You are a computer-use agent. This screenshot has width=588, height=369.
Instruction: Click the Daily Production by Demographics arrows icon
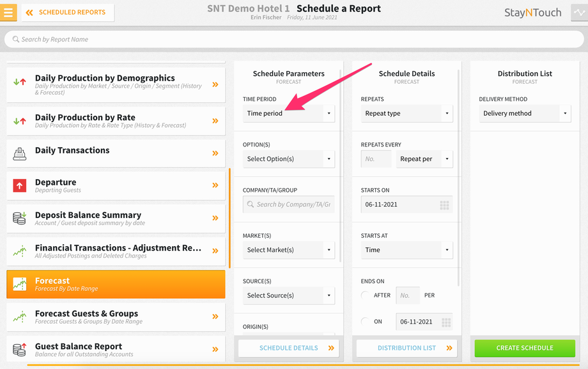click(20, 81)
